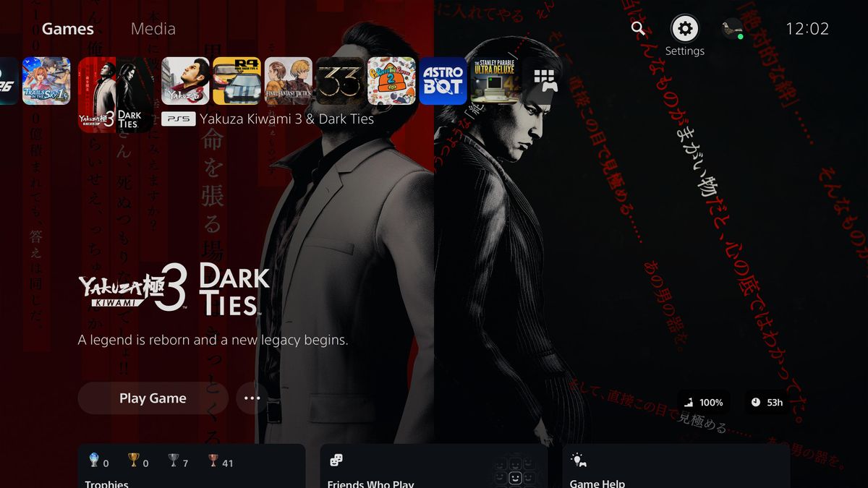Select The Stanley Parable Ultra Deluxe tile
This screenshot has height=488, width=868.
(495, 81)
